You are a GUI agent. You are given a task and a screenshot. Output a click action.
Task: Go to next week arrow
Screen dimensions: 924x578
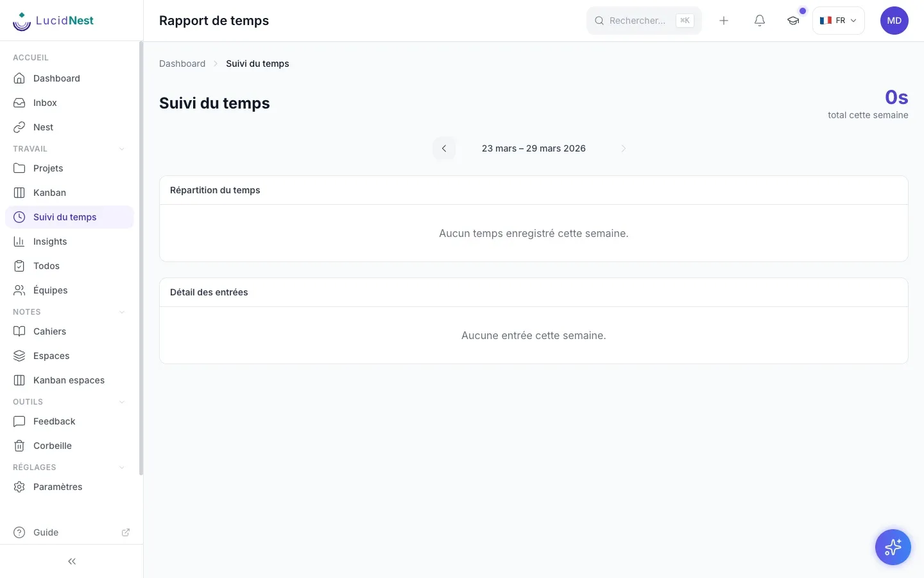624,148
